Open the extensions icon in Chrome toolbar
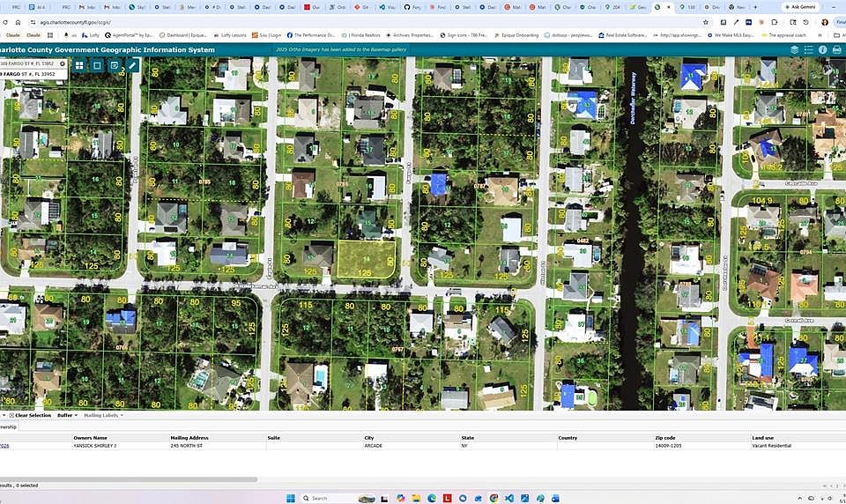846x504 pixels. 775,22
